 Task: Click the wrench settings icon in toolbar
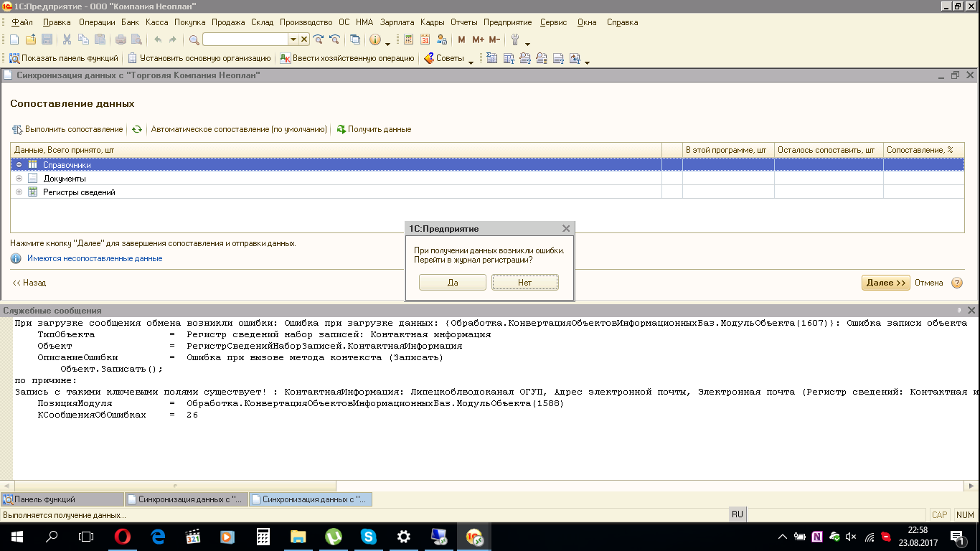point(515,40)
